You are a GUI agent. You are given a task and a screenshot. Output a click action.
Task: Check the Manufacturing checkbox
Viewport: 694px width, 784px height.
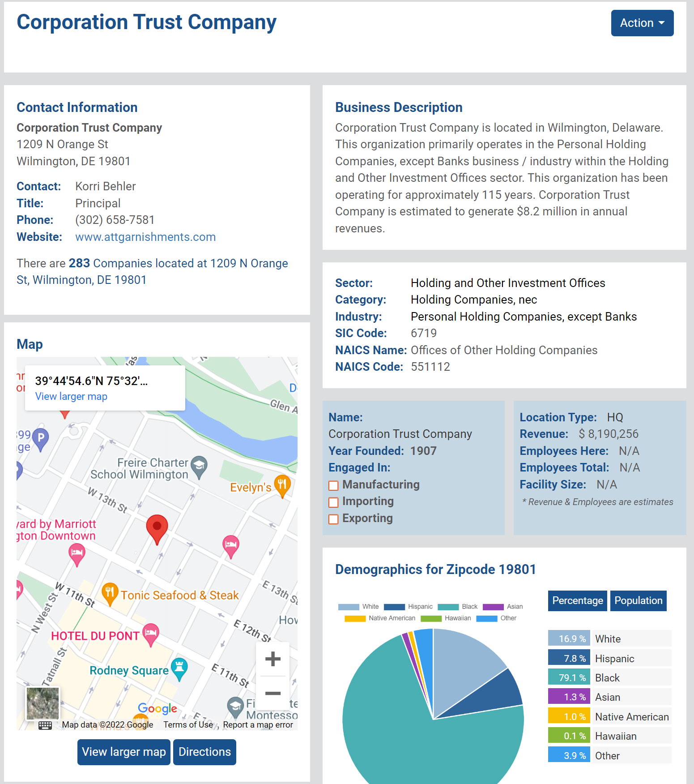pos(333,486)
